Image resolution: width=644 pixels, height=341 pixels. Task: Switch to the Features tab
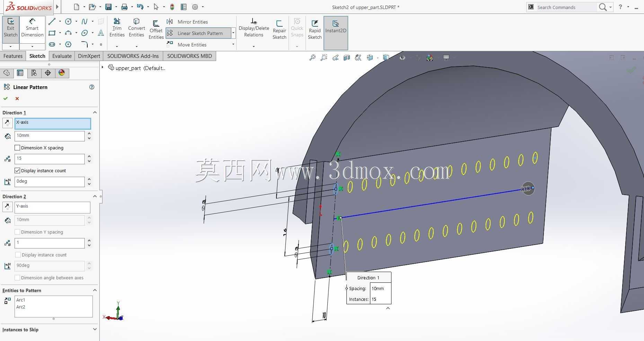[13, 56]
